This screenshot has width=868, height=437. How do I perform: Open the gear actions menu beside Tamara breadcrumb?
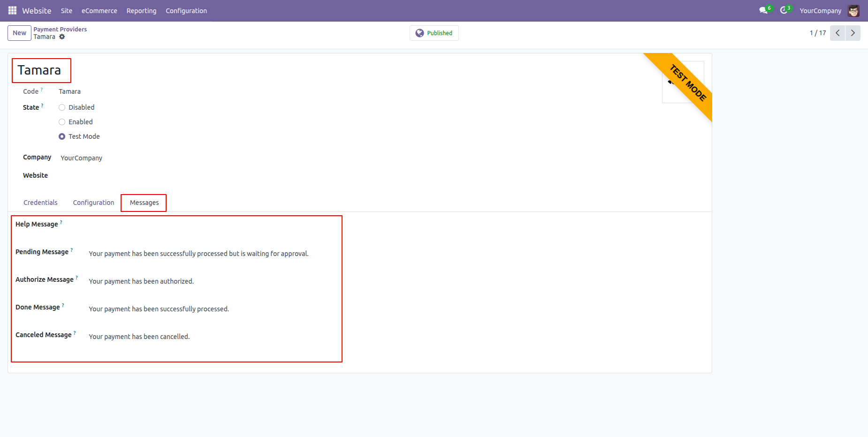click(x=62, y=37)
